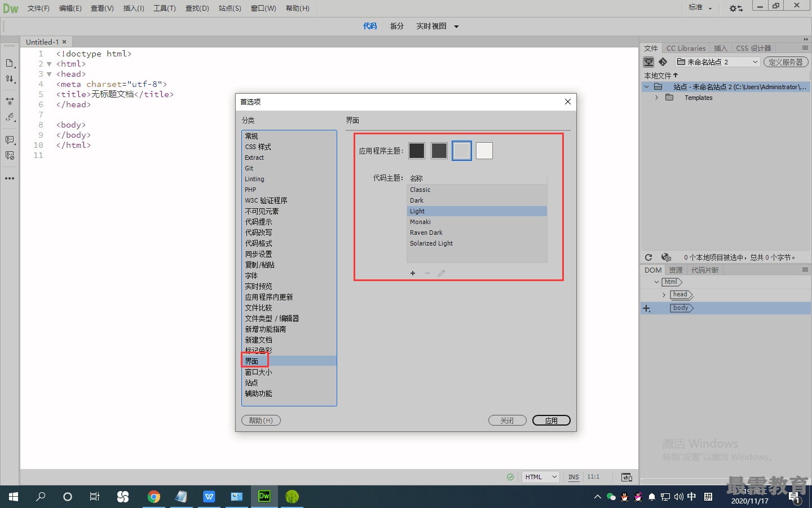Viewport: 812px width, 508px height.
Task: Open the Open Documents toolbar icon
Action: [x=10, y=63]
